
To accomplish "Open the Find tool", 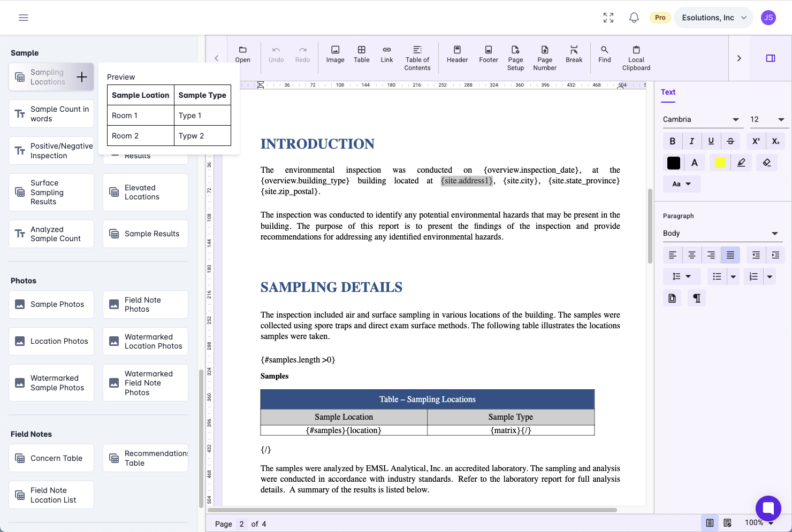I will (604, 54).
